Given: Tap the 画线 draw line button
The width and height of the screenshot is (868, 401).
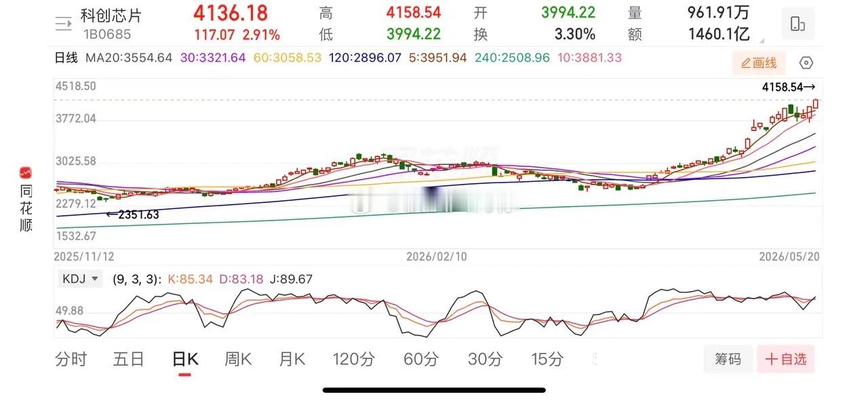Looking at the screenshot, I should pos(759,63).
